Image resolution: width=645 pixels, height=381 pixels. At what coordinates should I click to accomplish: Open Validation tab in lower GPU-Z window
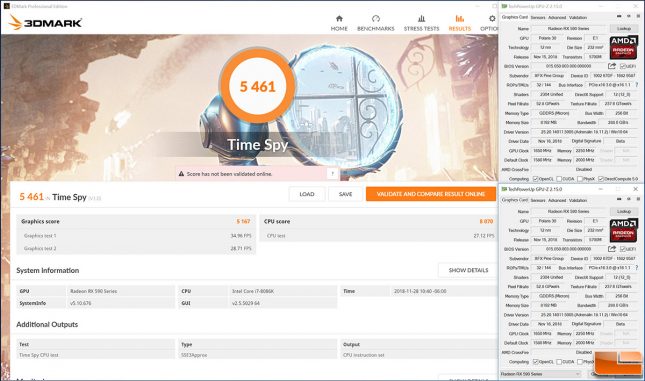click(x=578, y=200)
